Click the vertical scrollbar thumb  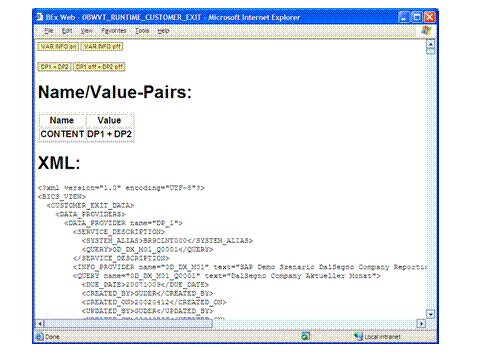point(430,51)
